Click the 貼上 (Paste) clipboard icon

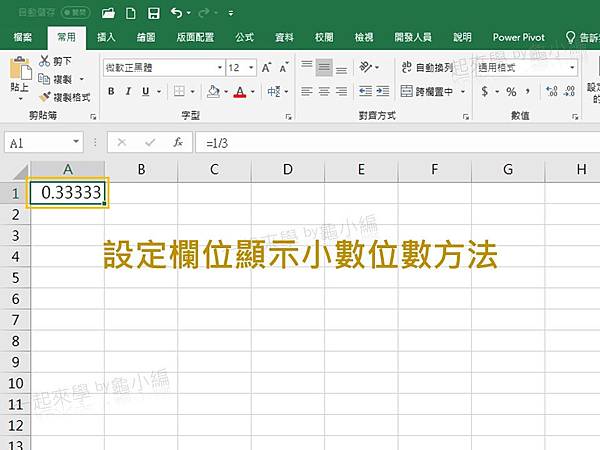[x=20, y=68]
